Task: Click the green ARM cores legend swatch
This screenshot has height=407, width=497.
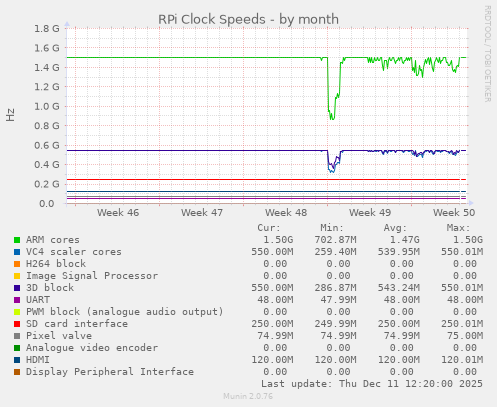Action: click(17, 240)
